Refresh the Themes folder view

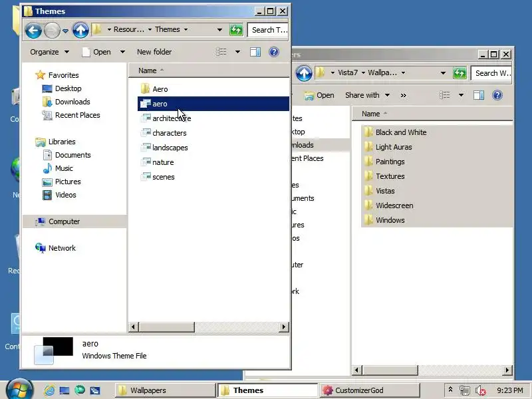[x=236, y=30]
